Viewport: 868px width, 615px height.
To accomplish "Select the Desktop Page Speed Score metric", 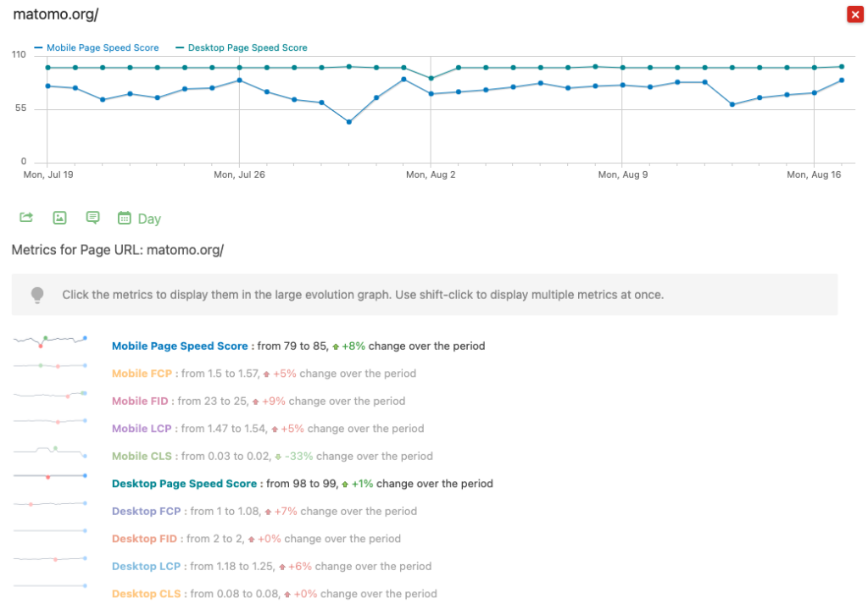I will 184,484.
